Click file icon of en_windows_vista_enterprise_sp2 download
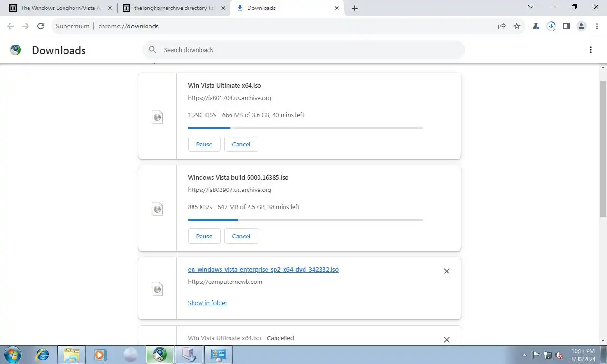Viewport: 607px width, 364px height. tap(157, 289)
